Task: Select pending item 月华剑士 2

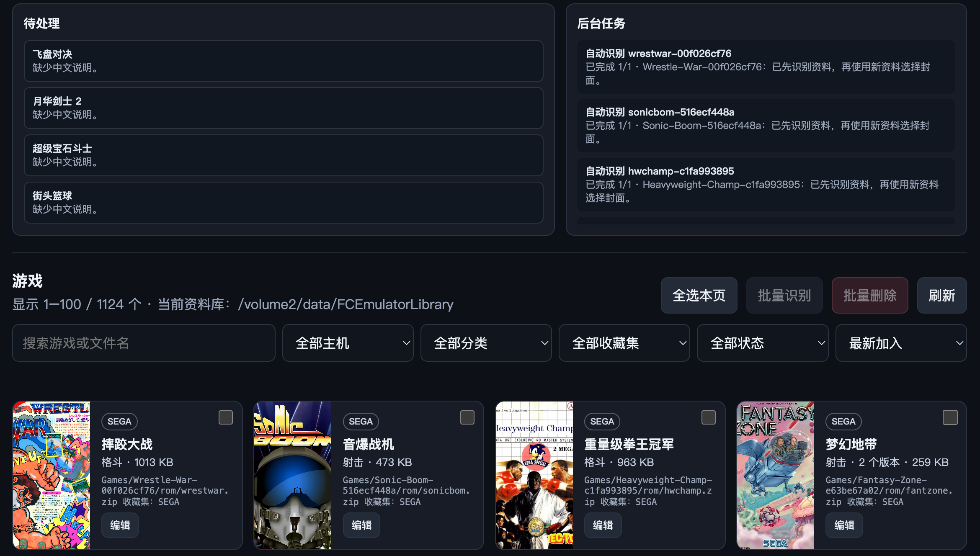Action: (284, 108)
